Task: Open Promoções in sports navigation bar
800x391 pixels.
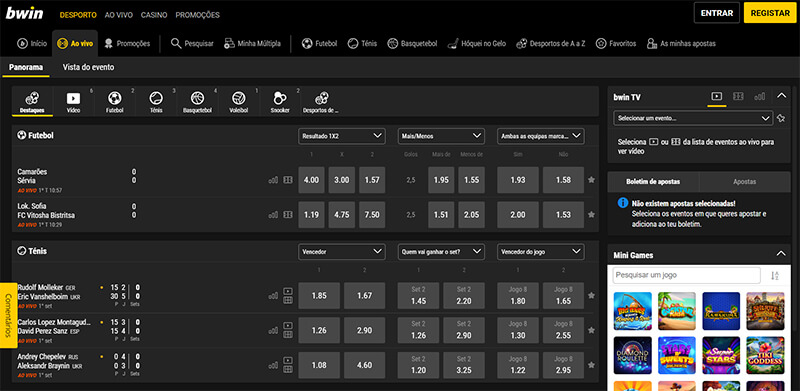Action: [127, 43]
